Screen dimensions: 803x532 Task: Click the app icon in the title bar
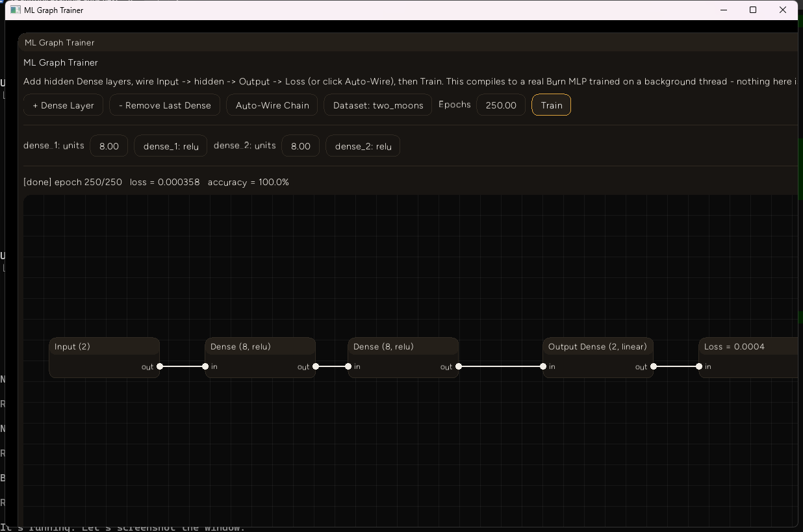(16, 10)
